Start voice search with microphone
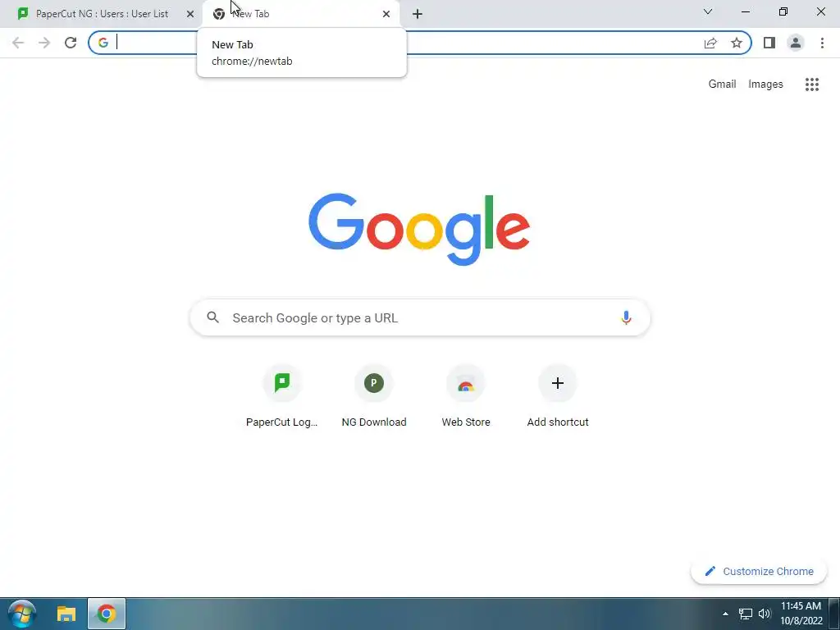This screenshot has width=840, height=630. pos(626,317)
